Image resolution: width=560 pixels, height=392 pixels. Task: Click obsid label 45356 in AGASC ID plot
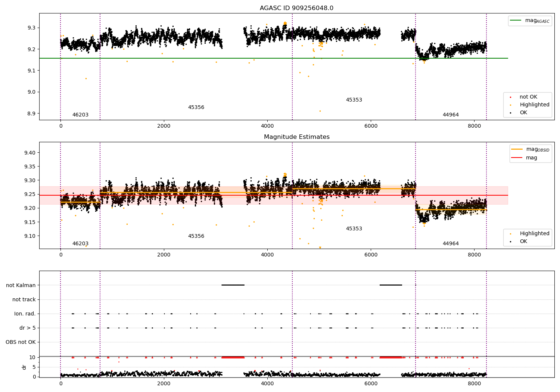click(x=196, y=108)
